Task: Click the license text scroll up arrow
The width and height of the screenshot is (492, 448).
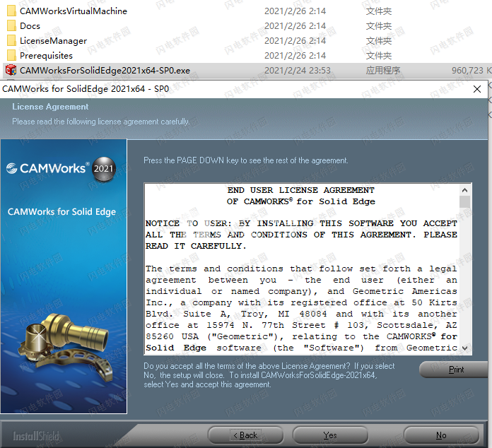Action: (464, 190)
